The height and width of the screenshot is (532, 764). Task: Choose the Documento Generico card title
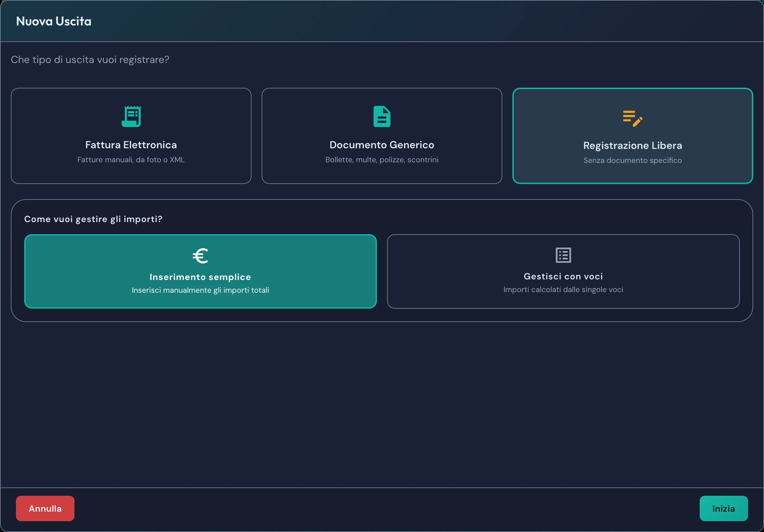point(382,145)
